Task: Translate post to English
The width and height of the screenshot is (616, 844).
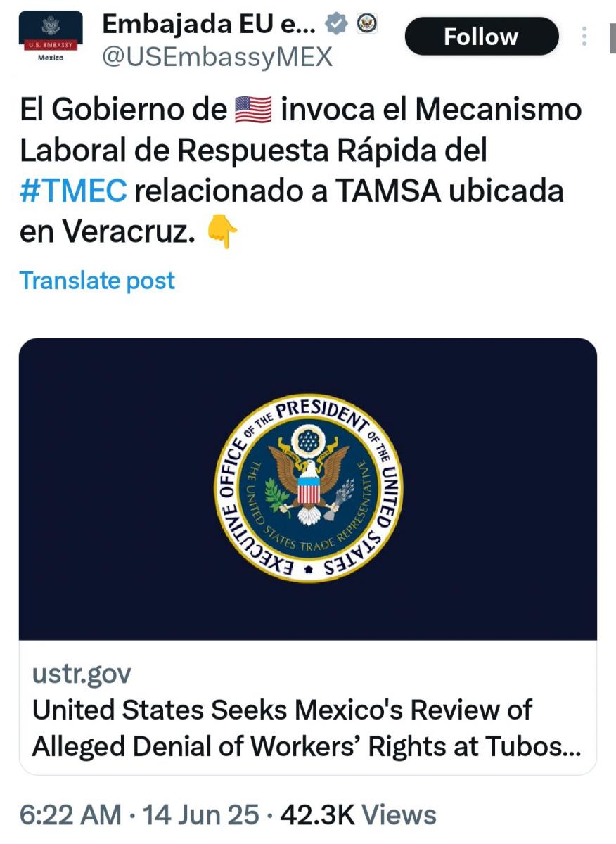Action: [97, 280]
